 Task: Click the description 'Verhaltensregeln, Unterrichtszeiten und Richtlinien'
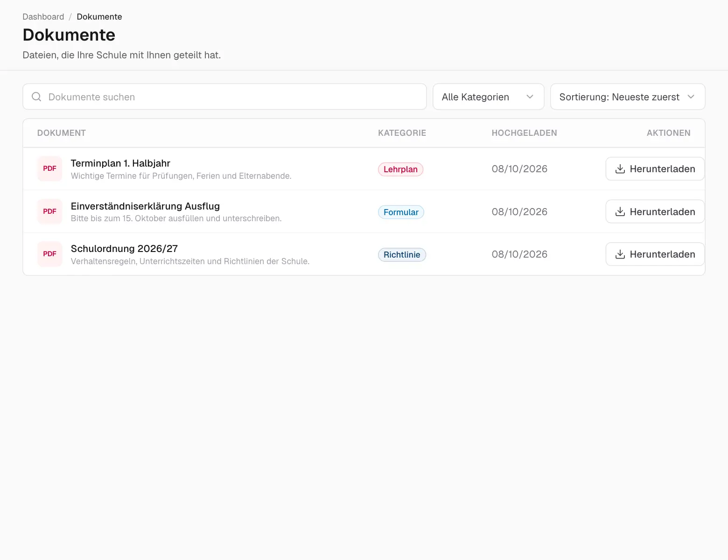190,261
